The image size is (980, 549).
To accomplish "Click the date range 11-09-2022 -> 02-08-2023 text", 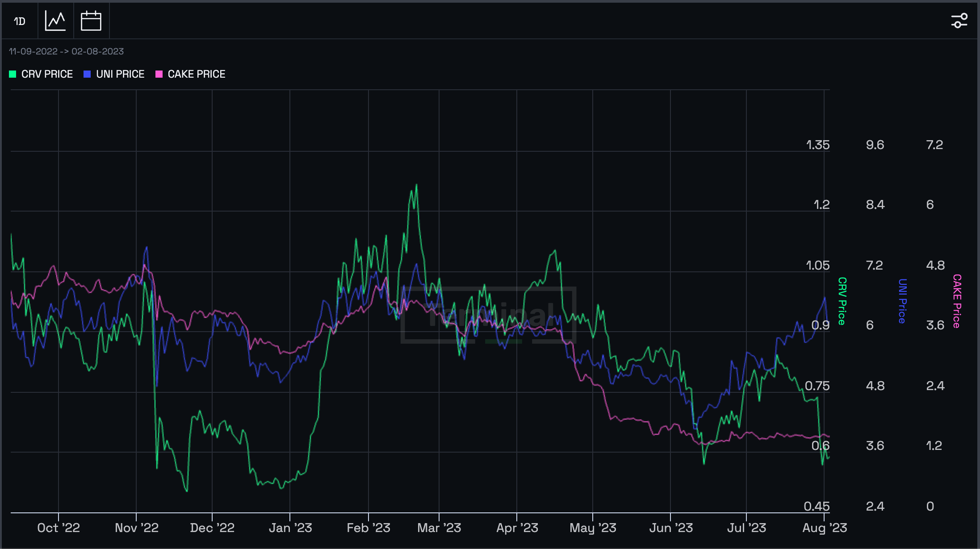I will pyautogui.click(x=66, y=51).
